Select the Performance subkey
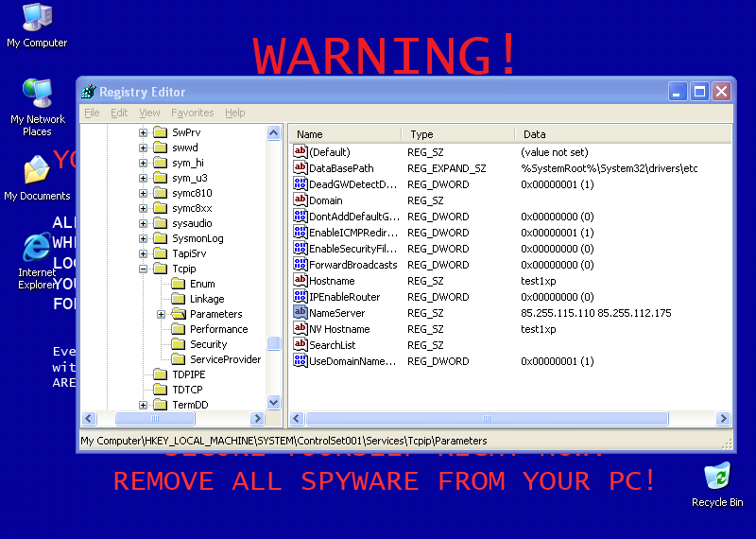756x539 pixels. coord(218,329)
